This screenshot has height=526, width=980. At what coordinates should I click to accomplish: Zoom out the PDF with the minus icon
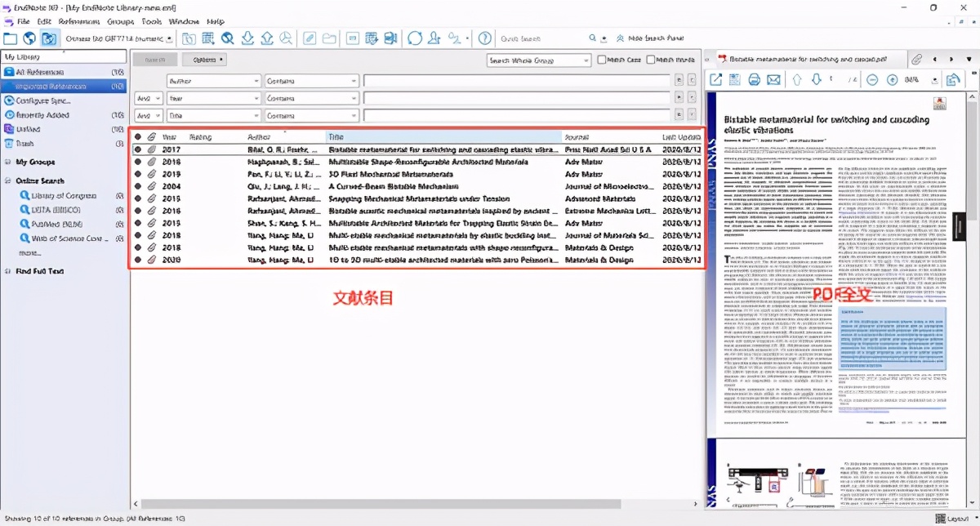pos(871,79)
